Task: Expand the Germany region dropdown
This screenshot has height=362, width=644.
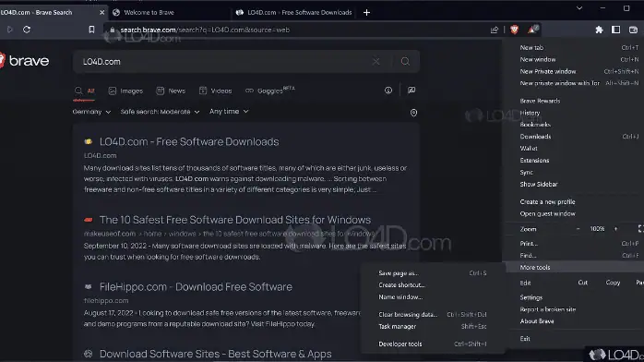Action: point(91,112)
